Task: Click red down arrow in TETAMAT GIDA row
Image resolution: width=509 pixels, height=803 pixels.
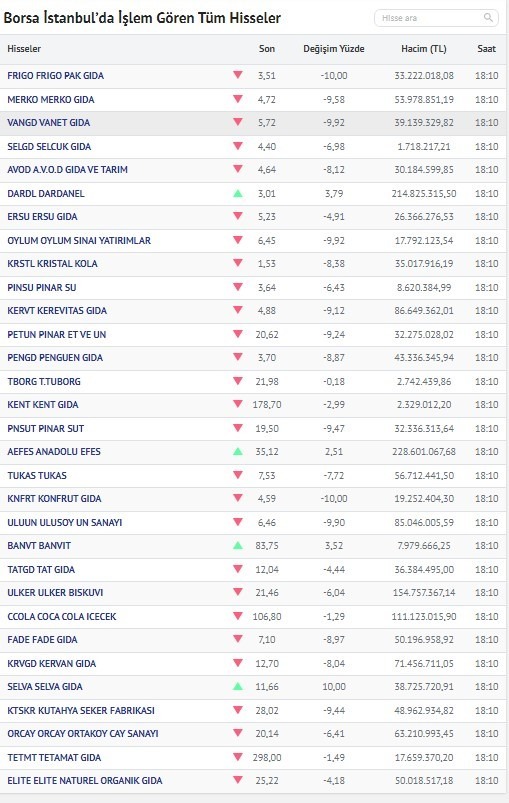Action: click(238, 757)
